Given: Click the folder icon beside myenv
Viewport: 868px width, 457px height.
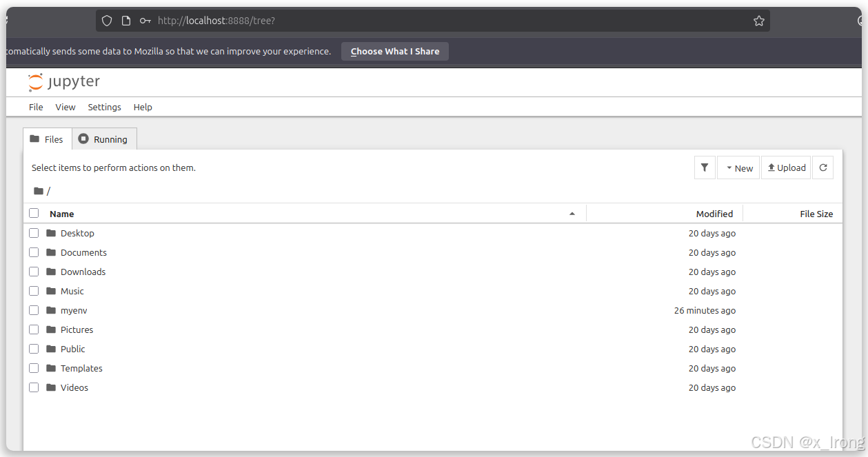Looking at the screenshot, I should [51, 310].
